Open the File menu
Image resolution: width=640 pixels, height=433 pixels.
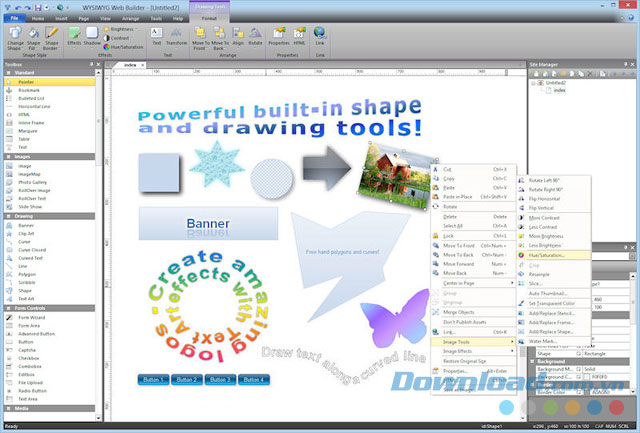[14, 18]
